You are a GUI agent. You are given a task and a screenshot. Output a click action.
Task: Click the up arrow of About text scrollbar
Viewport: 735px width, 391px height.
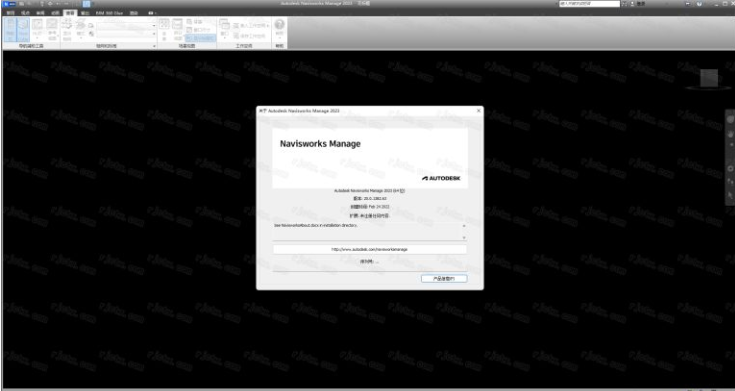[x=464, y=226]
